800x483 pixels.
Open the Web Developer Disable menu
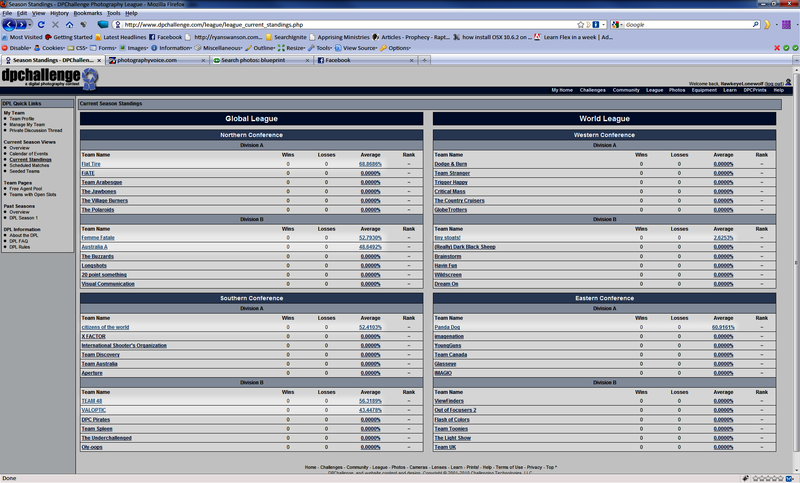point(16,48)
